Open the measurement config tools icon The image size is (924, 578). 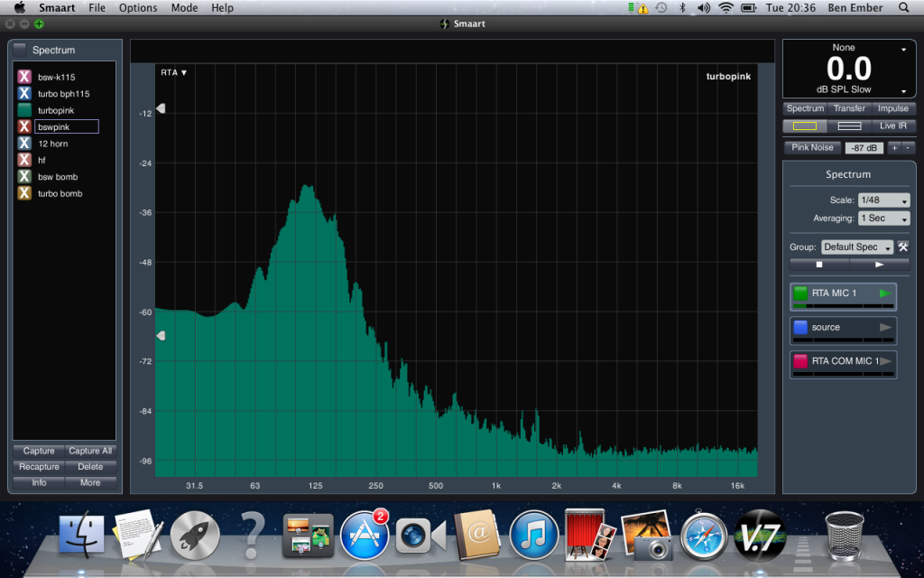pos(903,247)
